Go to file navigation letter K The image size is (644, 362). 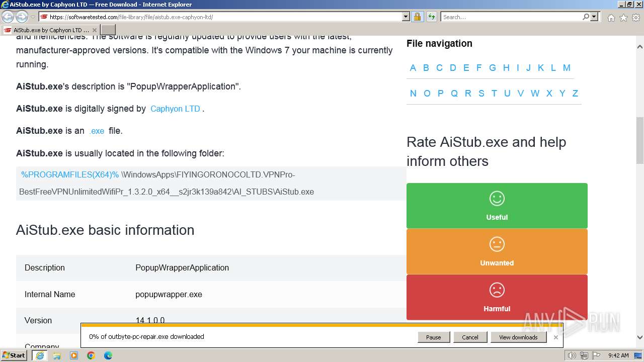[x=541, y=68]
